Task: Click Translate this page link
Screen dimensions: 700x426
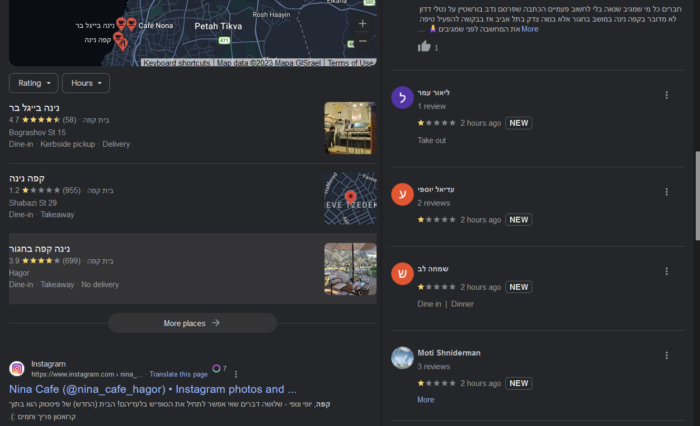Action: pyautogui.click(x=179, y=374)
